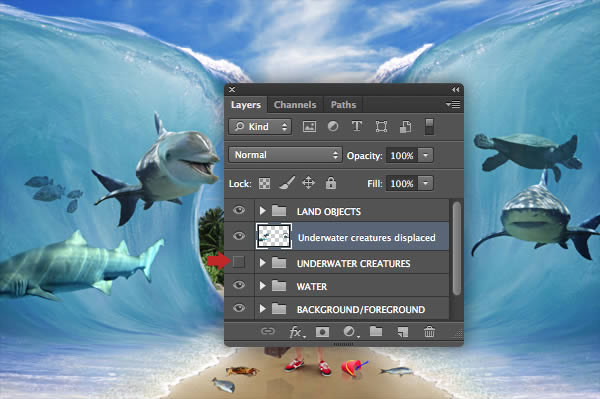Click the LAND OBJECTS folder icon
The width and height of the screenshot is (600, 399).
(x=279, y=210)
